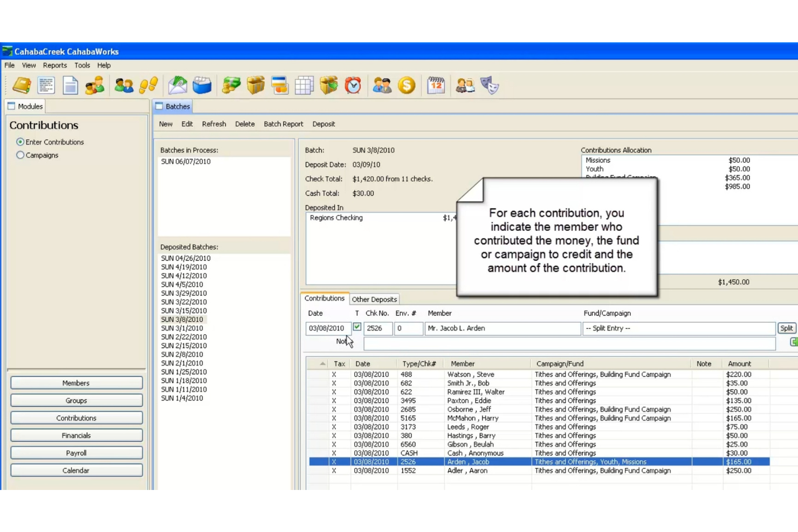This screenshot has width=798, height=532.
Task: Click the Env. # input field
Action: pyautogui.click(x=408, y=328)
